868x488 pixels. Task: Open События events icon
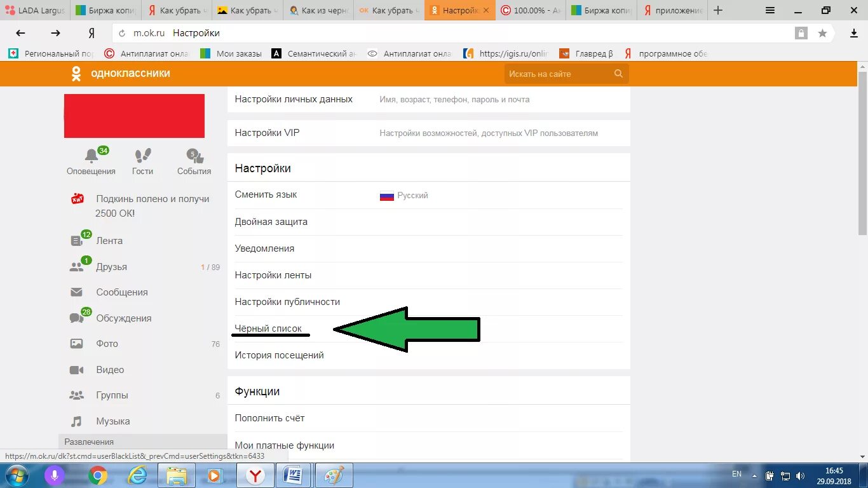tap(194, 156)
